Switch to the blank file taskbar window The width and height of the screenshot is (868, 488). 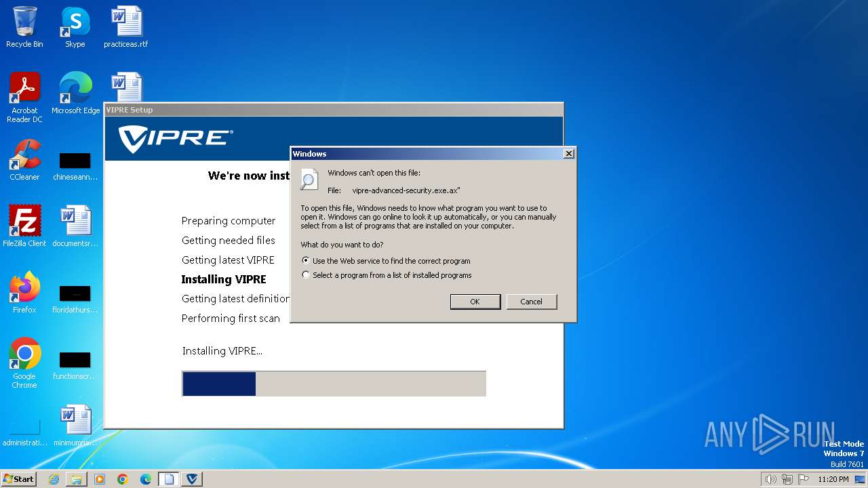pyautogui.click(x=169, y=479)
